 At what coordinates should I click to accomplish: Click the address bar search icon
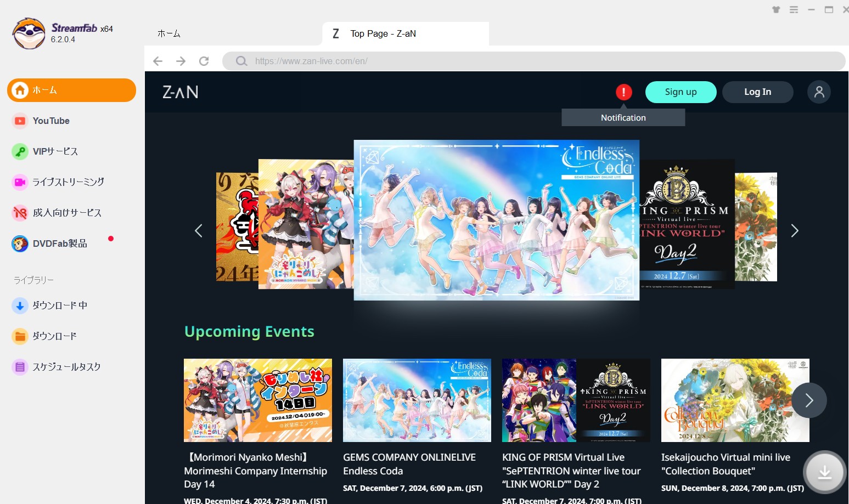point(241,61)
